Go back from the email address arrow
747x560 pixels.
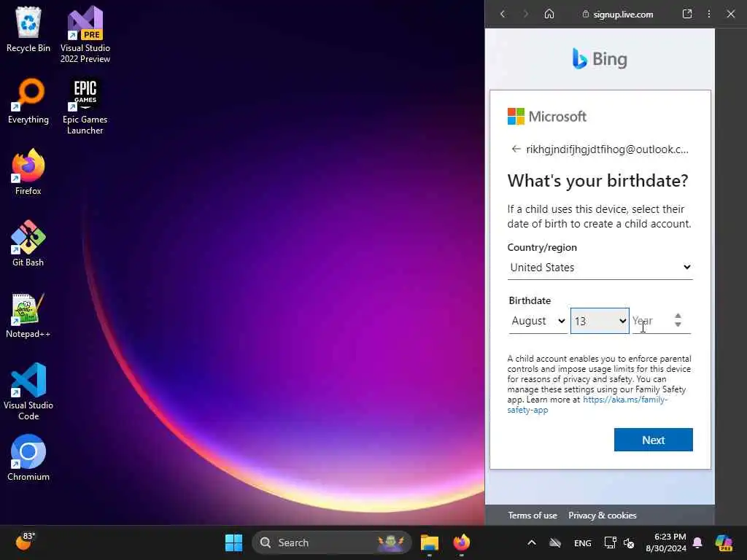(516, 149)
